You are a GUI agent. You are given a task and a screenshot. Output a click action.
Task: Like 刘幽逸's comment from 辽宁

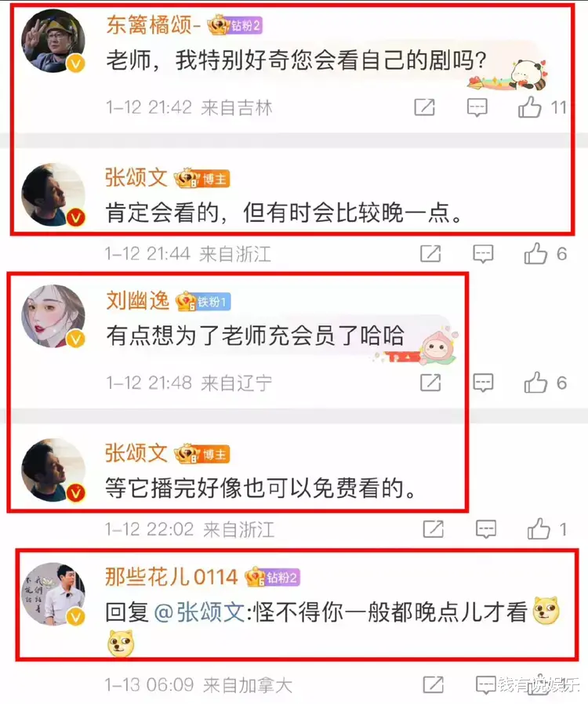[535, 383]
